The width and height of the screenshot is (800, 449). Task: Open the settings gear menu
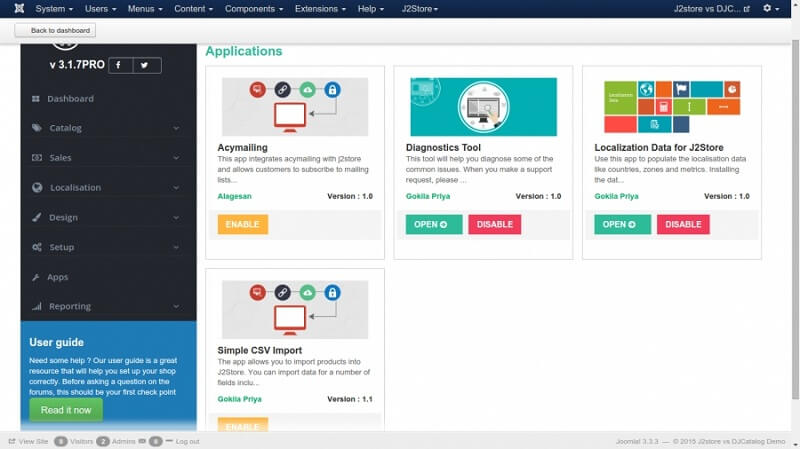point(770,8)
